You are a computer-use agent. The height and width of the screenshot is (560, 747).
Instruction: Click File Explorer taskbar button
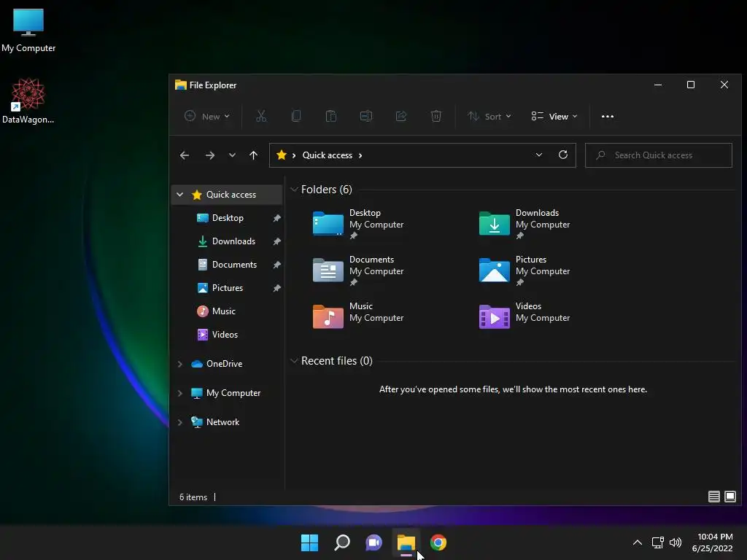(x=406, y=542)
